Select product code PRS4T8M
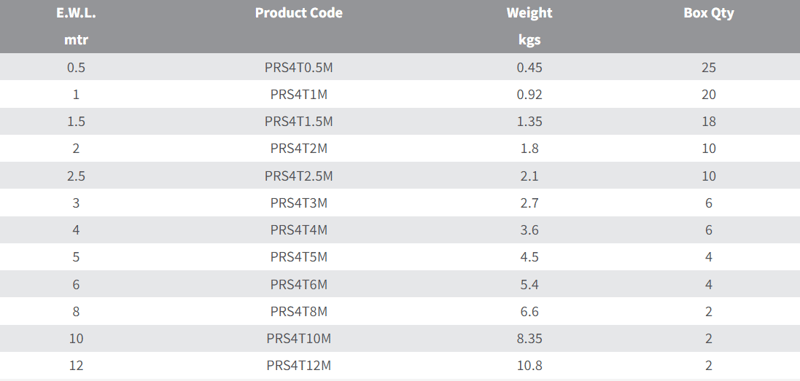The width and height of the screenshot is (800, 381). pyautogui.click(x=298, y=311)
